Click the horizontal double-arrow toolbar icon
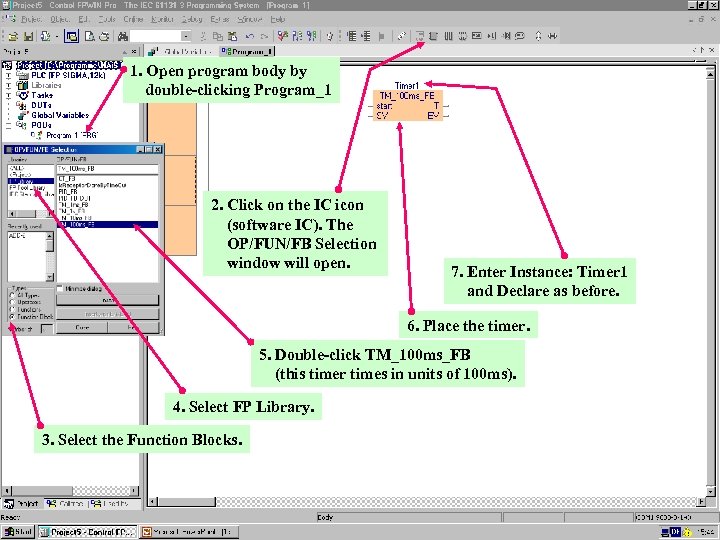This screenshot has height=540, width=720. (x=552, y=36)
